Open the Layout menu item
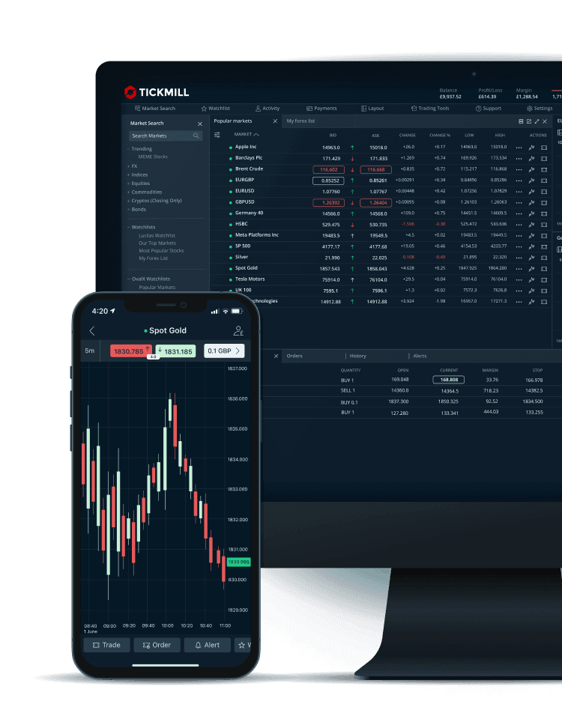The image size is (562, 728). pyautogui.click(x=372, y=108)
